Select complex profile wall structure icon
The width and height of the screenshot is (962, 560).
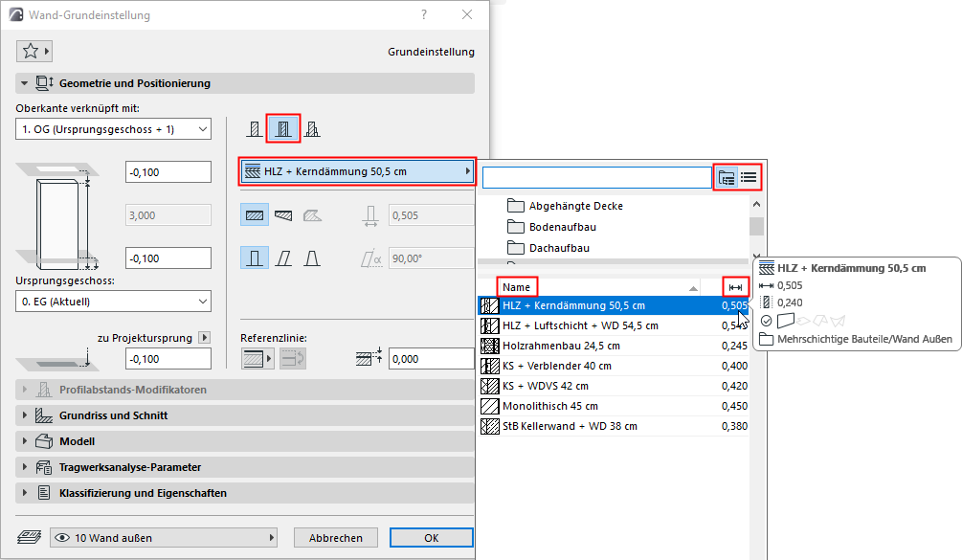pyautogui.click(x=312, y=129)
